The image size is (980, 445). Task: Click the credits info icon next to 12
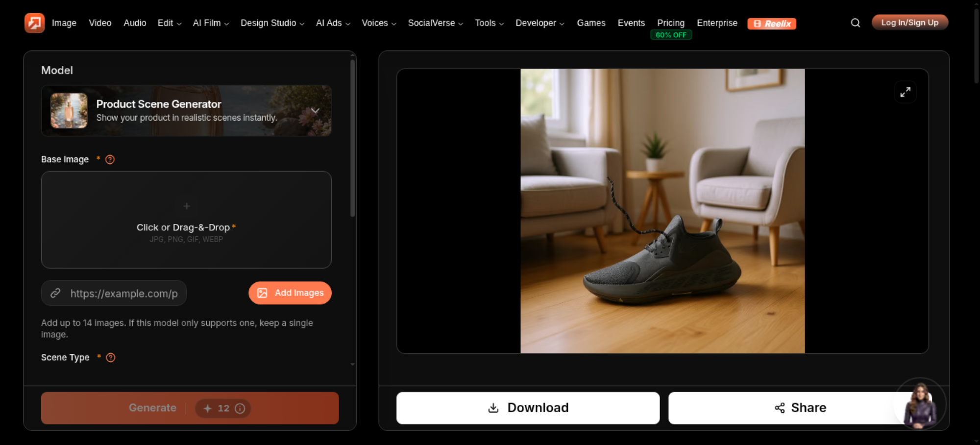(240, 408)
